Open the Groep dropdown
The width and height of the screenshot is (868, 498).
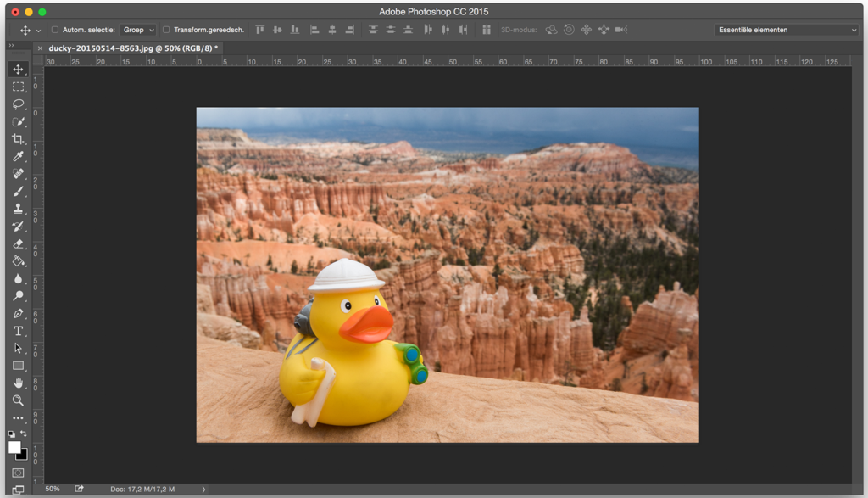pyautogui.click(x=138, y=30)
